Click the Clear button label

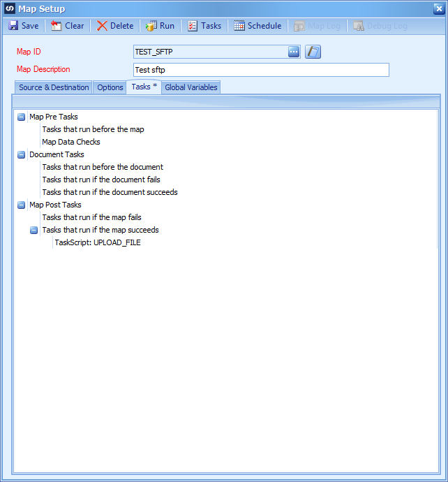pos(74,26)
